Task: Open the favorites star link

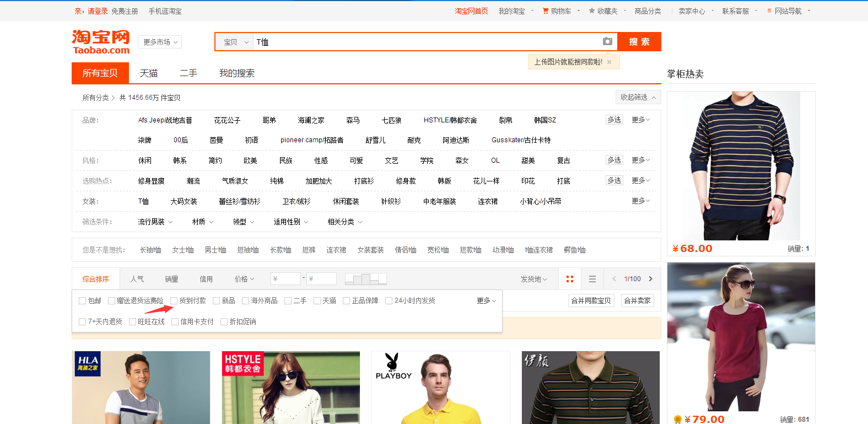Action: [x=603, y=11]
